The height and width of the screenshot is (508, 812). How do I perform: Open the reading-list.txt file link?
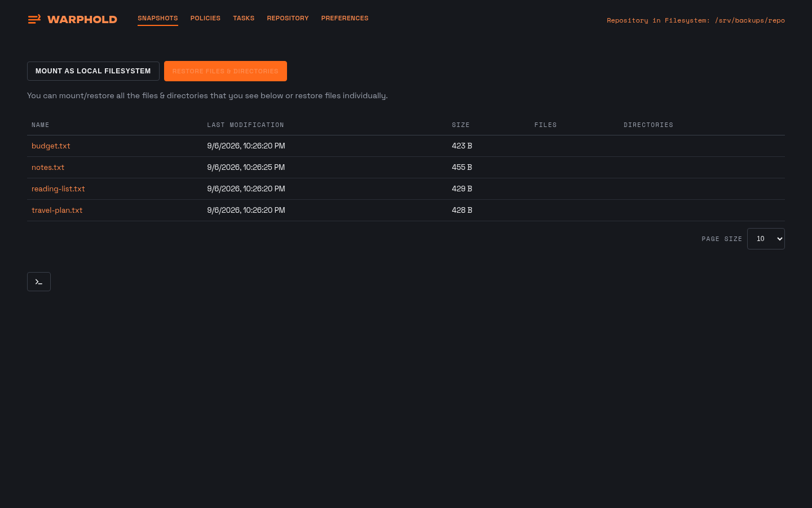(x=58, y=189)
